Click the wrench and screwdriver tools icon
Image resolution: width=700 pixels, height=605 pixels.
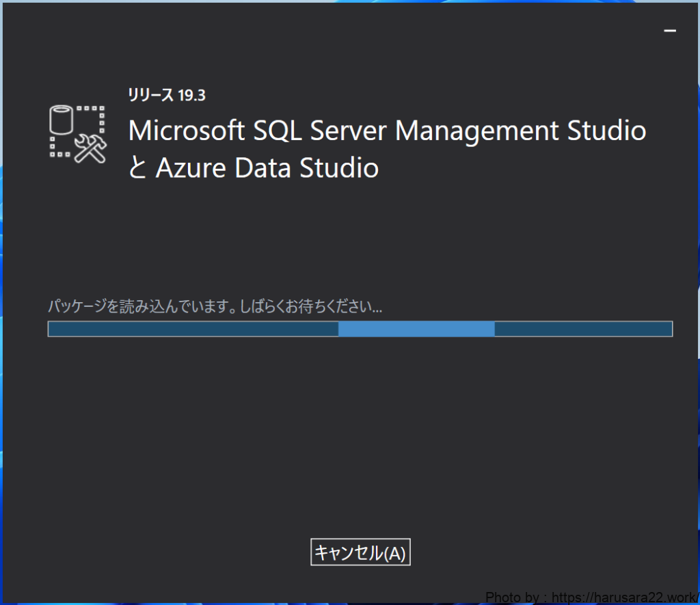(91, 148)
